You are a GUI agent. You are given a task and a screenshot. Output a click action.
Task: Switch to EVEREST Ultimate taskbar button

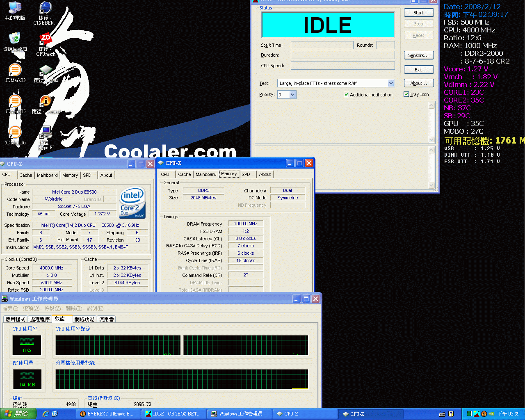(x=109, y=414)
